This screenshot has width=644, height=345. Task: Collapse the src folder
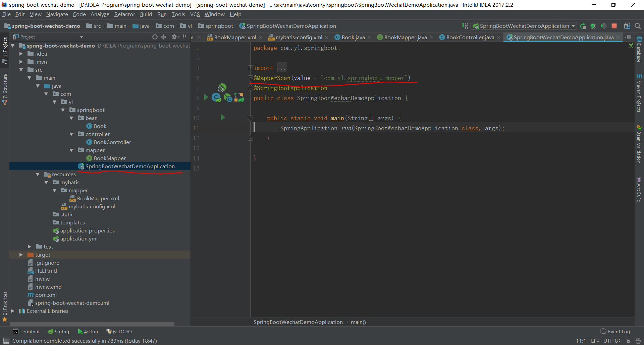click(21, 70)
